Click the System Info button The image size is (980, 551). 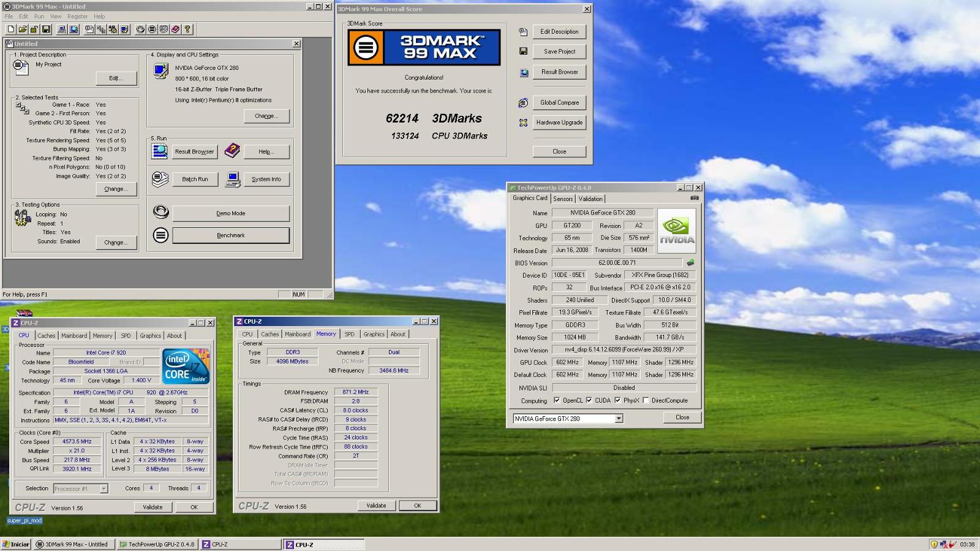(266, 179)
